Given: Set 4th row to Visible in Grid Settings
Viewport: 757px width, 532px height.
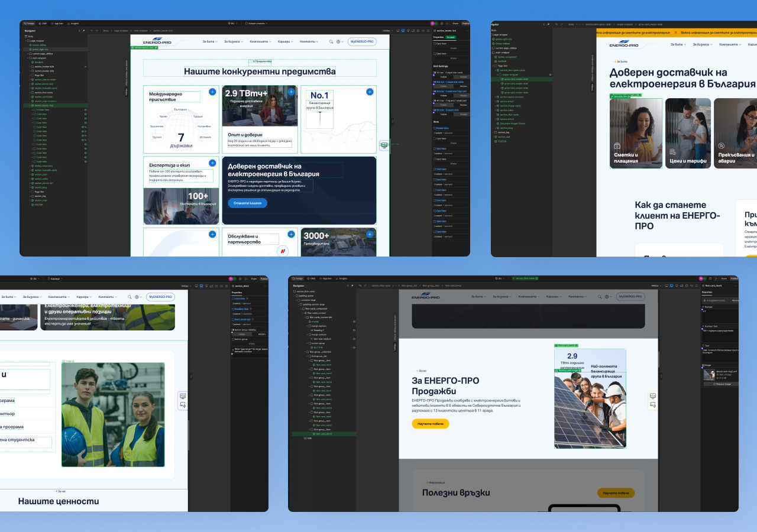Looking at the screenshot, I should coord(443,105).
